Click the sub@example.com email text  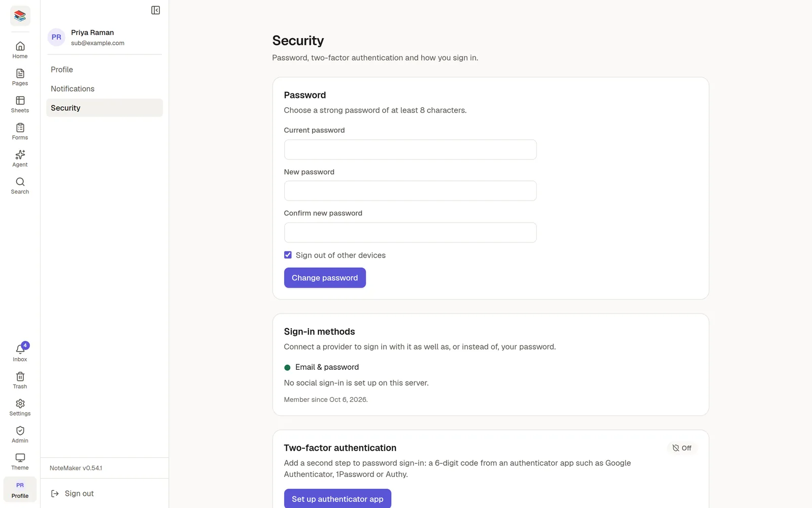pos(97,43)
